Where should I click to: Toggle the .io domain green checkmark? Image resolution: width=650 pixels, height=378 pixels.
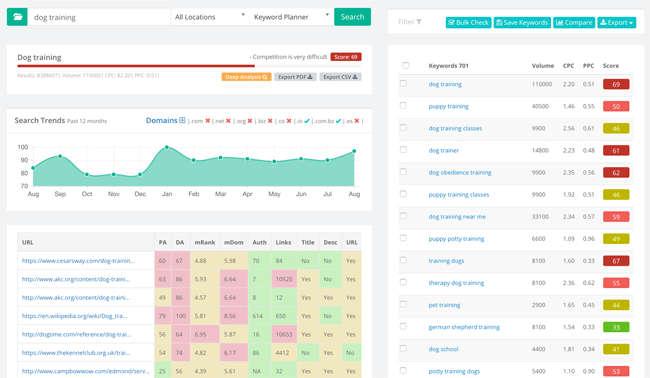(x=307, y=121)
